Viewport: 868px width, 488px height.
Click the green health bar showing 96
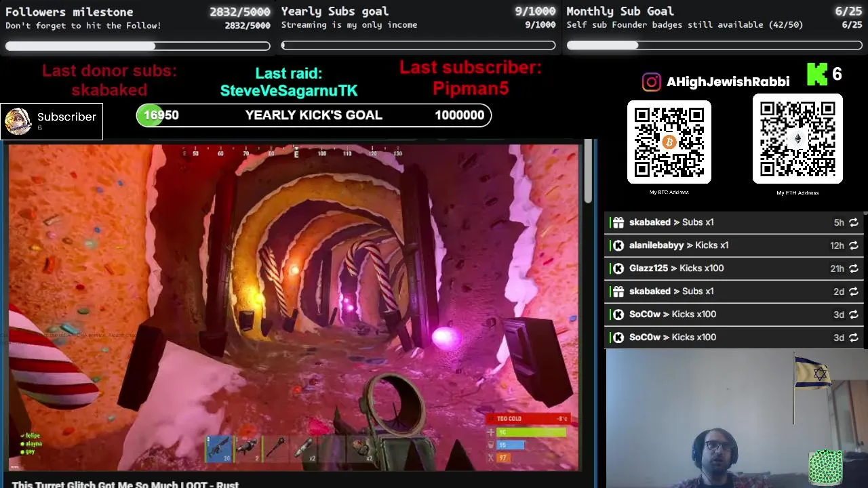[x=531, y=432]
